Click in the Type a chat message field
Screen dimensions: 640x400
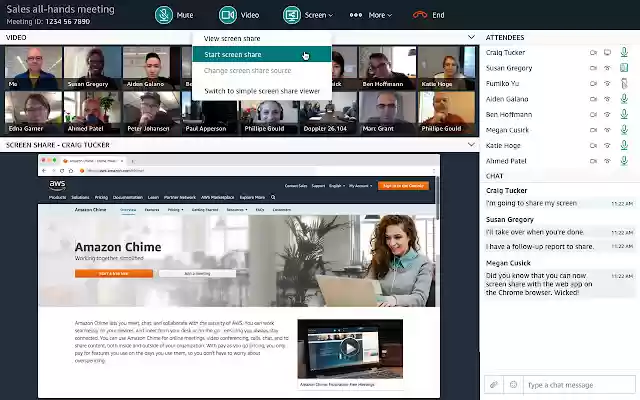click(x=580, y=385)
